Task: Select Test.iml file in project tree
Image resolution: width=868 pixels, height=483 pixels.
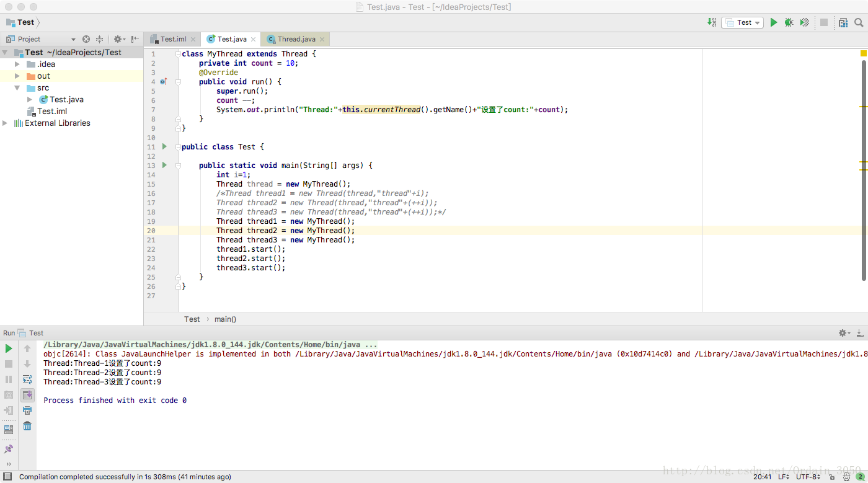Action: [x=47, y=112]
